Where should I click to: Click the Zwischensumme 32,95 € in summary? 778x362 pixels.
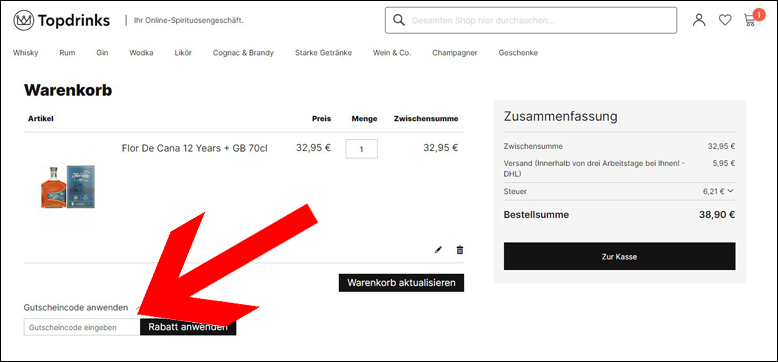click(x=721, y=146)
